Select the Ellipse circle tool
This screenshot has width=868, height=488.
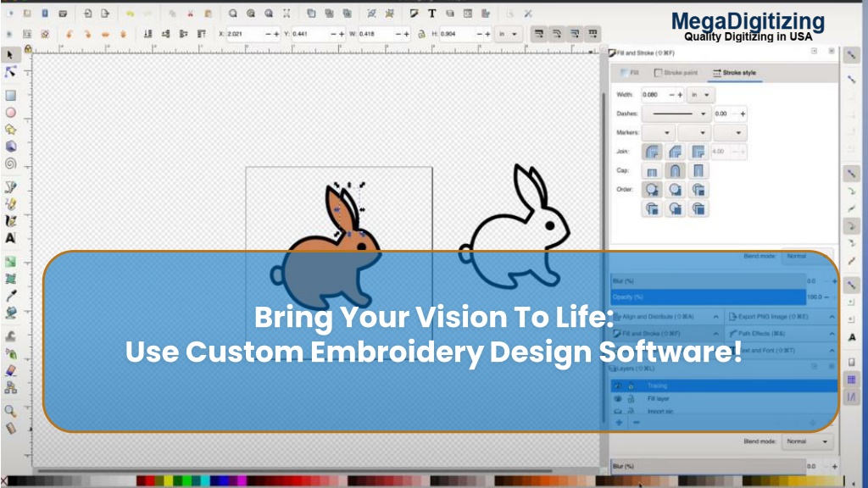(10, 113)
